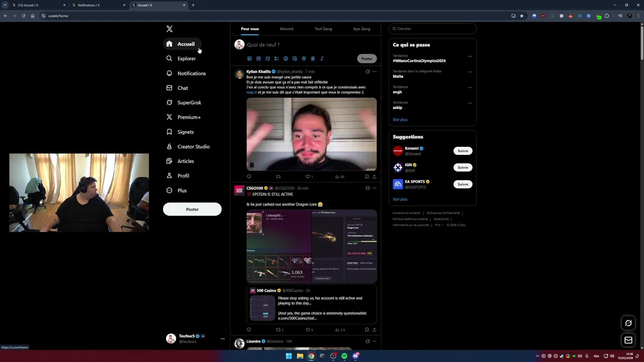Open floating messages envelope button
Viewport: 644px width, 362px height.
click(x=628, y=340)
